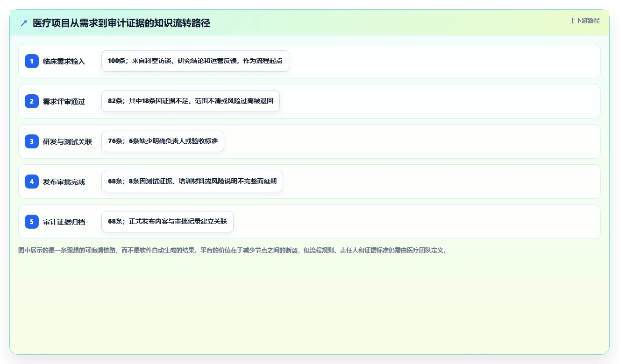Click the 发布审批完成 step label

(x=64, y=182)
